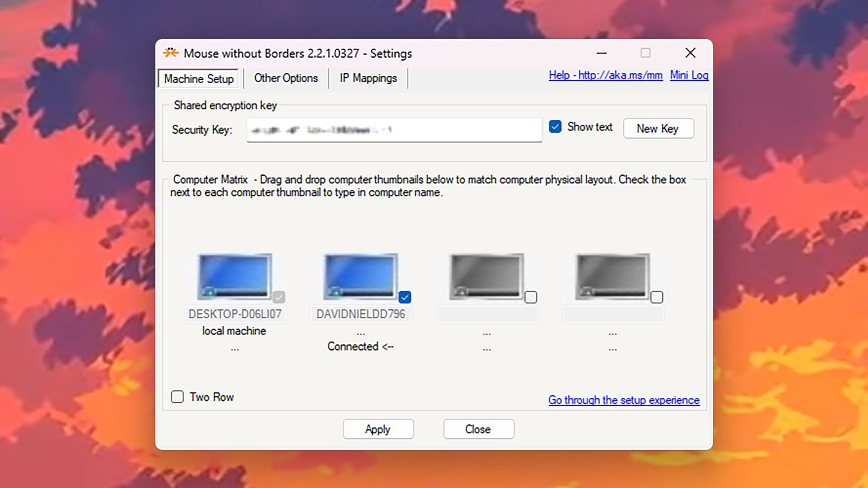The width and height of the screenshot is (868, 488).
Task: Uncheck the Show text checkbox
Action: (555, 127)
